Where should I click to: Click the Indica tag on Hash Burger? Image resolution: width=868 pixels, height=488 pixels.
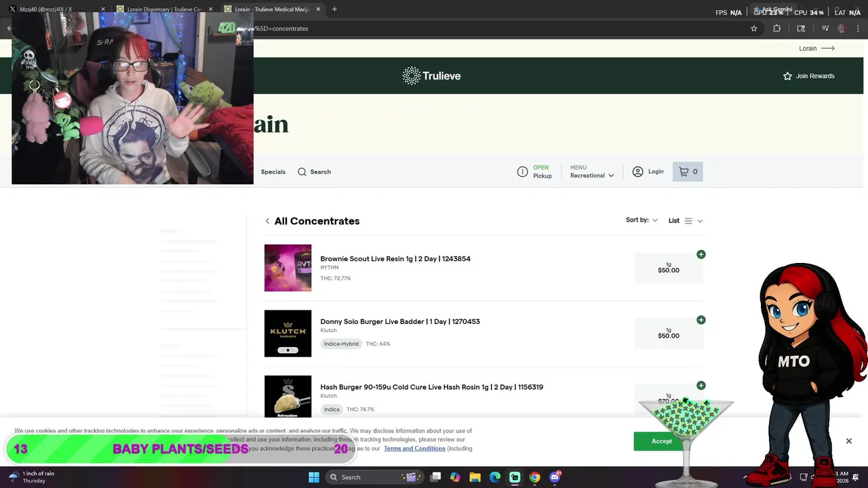tap(332, 409)
